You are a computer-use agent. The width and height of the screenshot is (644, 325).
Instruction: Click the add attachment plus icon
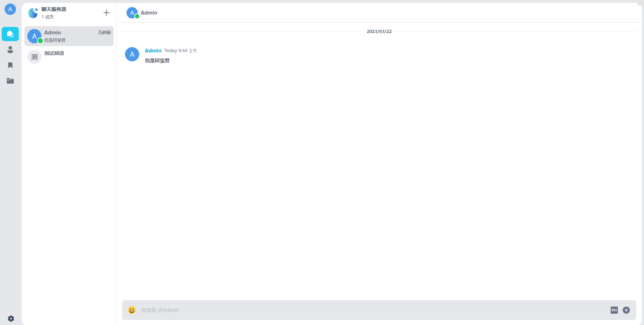click(x=626, y=310)
